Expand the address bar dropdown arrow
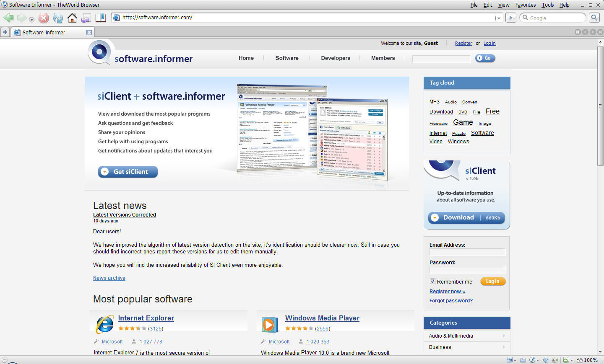This screenshot has width=604, height=364. tap(498, 18)
